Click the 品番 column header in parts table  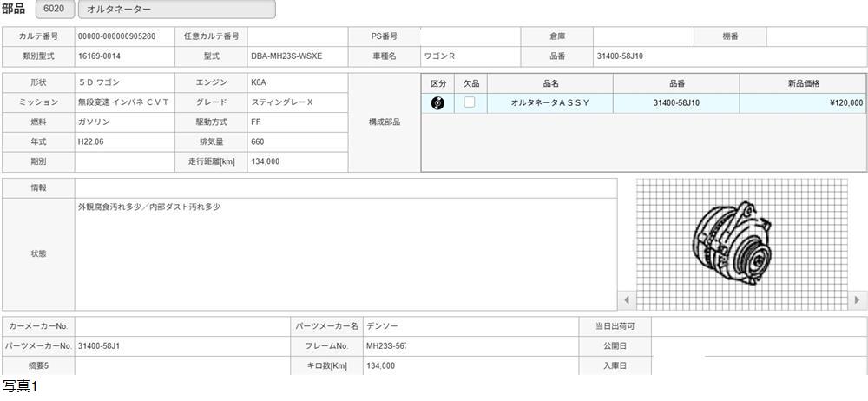676,83
